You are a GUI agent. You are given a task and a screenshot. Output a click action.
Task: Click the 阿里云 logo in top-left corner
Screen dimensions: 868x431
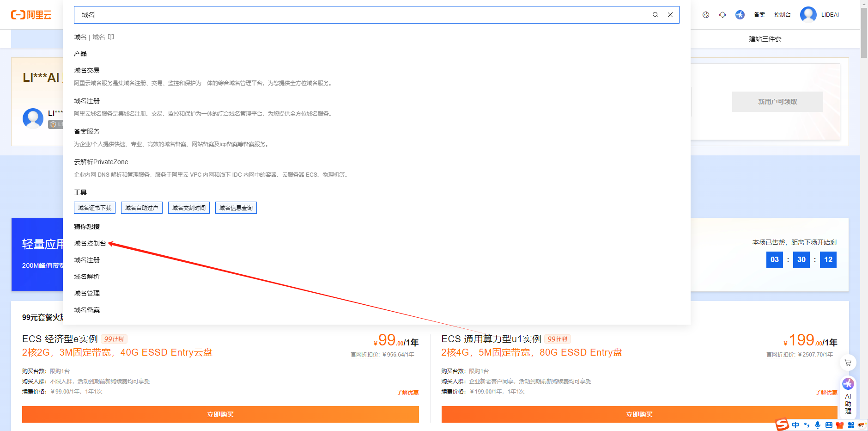31,14
